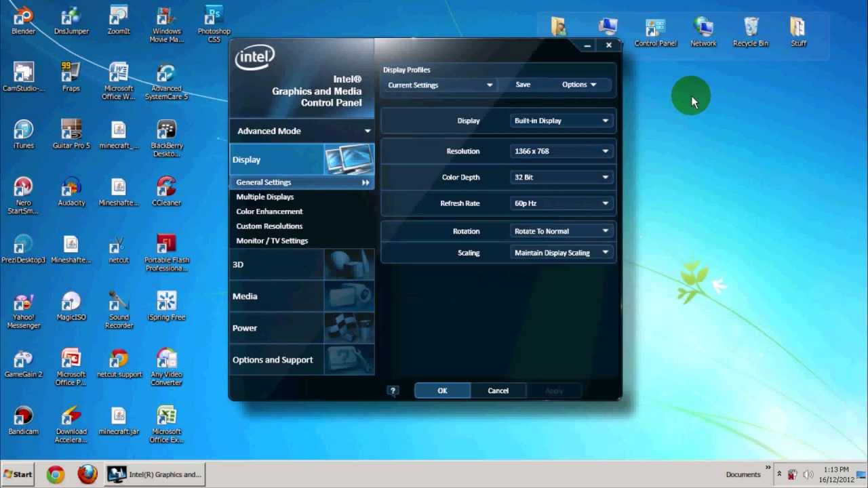Open the Resolution 1366 x 768 dropdown
Screen dimensions: 868x488
pos(561,151)
